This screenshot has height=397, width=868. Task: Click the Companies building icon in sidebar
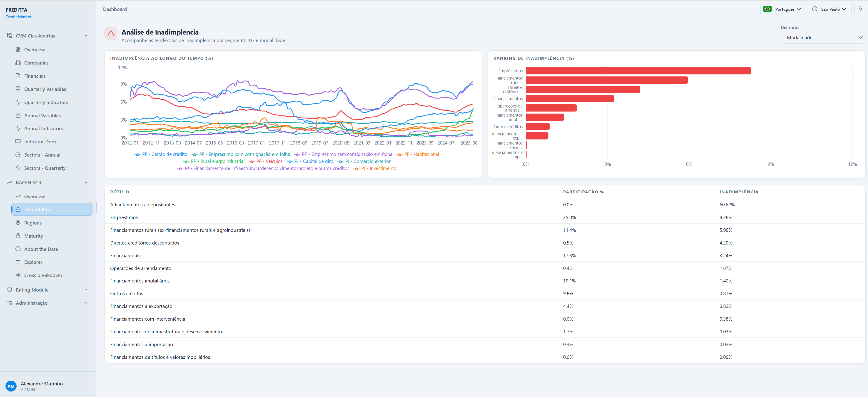coord(18,63)
